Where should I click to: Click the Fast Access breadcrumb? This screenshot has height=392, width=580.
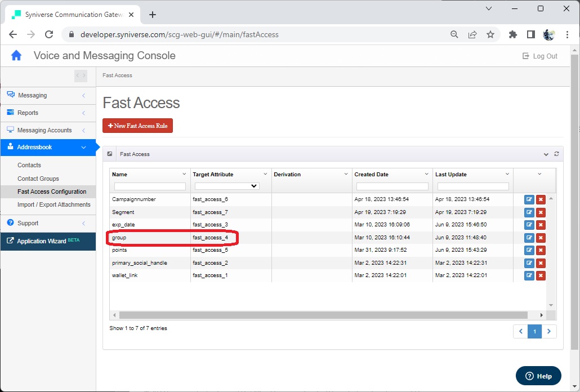pyautogui.click(x=117, y=75)
